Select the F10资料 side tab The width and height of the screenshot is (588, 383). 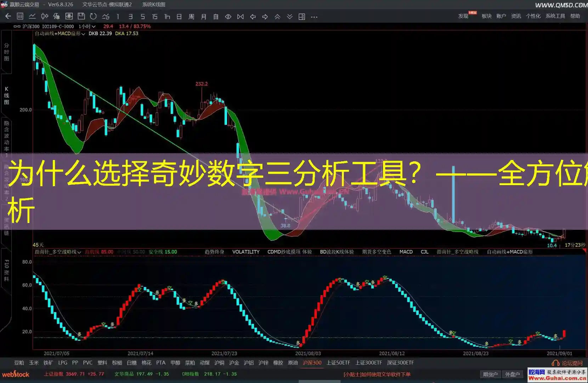(x=6, y=271)
